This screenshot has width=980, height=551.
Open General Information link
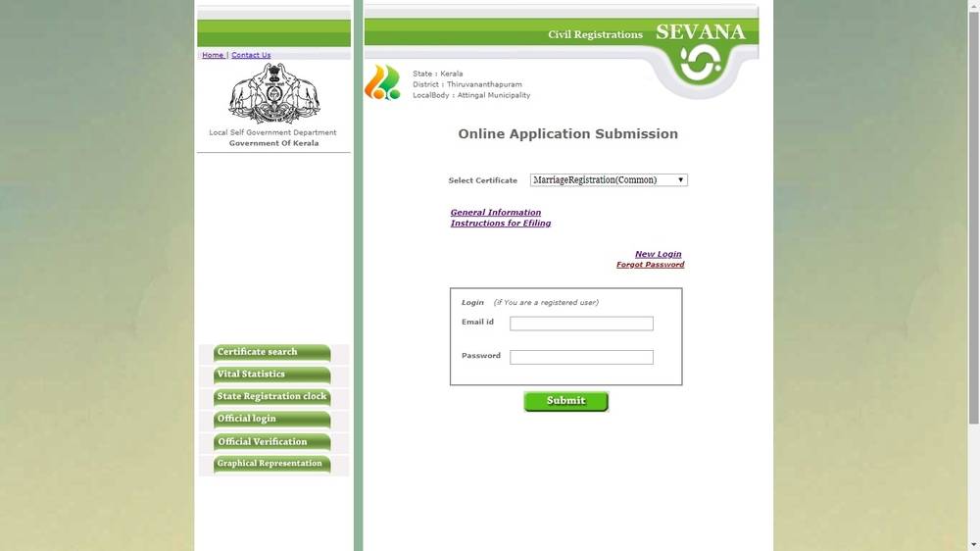(496, 213)
